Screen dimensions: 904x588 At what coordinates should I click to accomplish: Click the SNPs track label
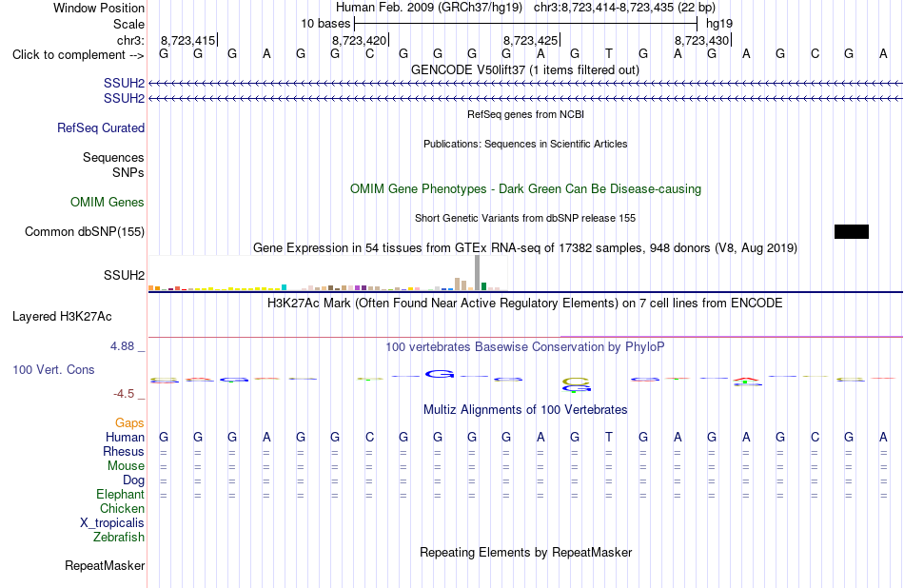[x=128, y=172]
